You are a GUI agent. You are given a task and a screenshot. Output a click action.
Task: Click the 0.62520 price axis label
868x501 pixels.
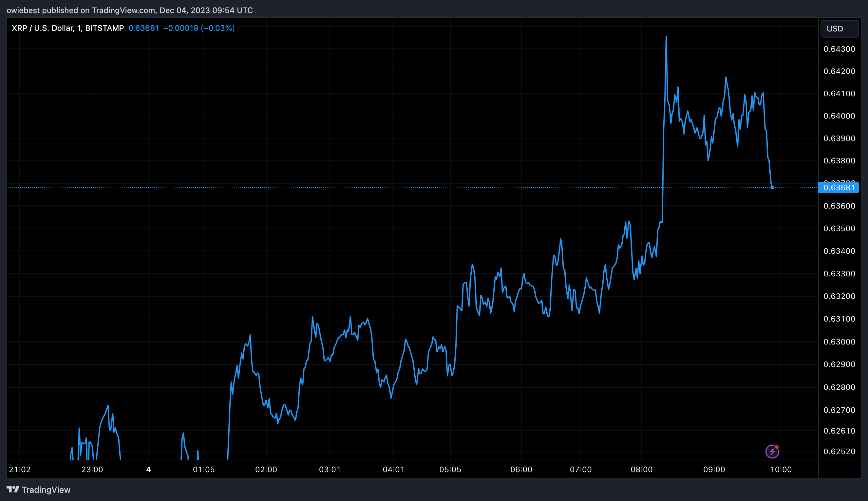click(839, 452)
